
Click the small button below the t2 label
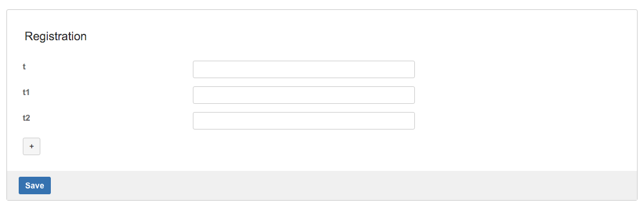(x=32, y=146)
